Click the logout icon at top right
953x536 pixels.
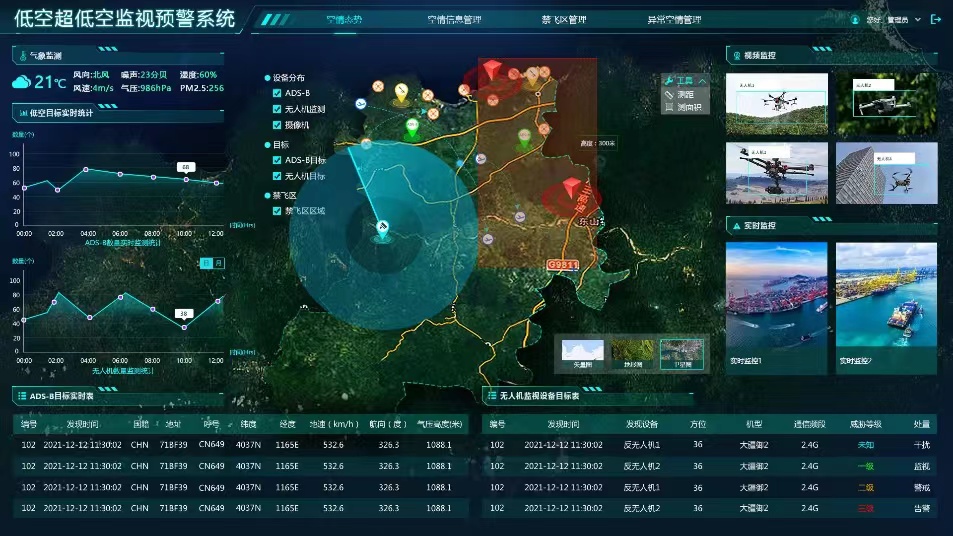tap(935, 19)
